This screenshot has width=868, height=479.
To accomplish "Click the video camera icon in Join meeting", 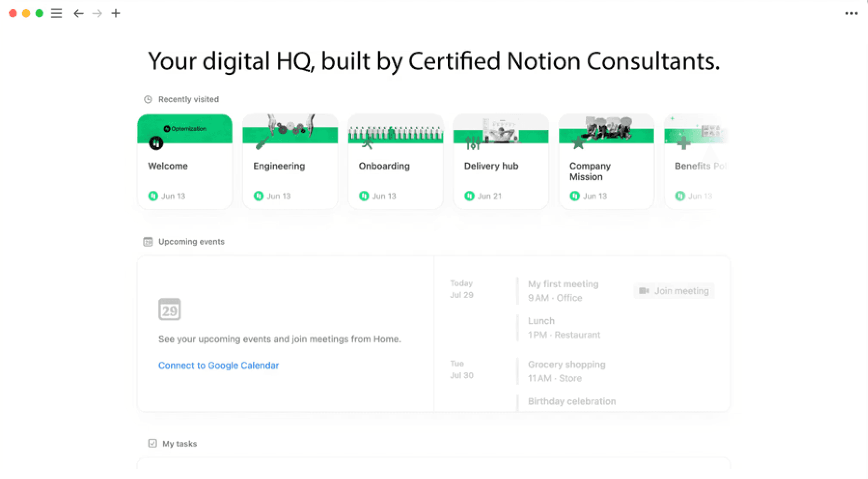I will (x=644, y=291).
